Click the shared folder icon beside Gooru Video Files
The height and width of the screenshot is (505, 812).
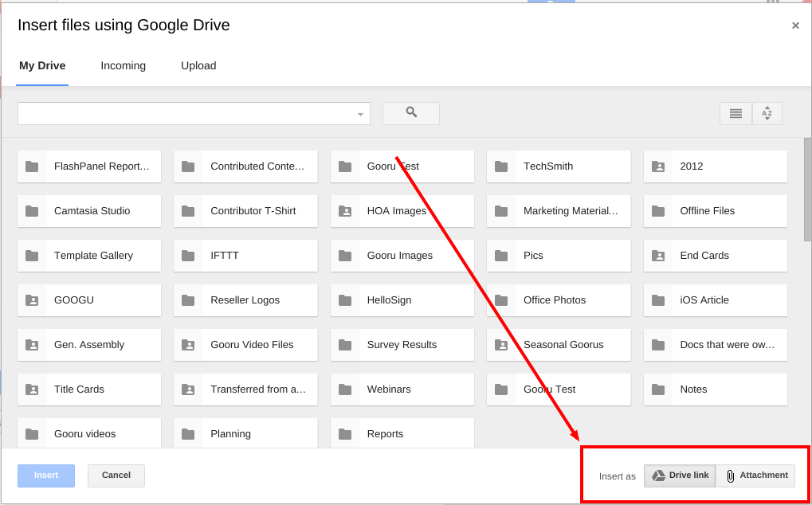188,345
